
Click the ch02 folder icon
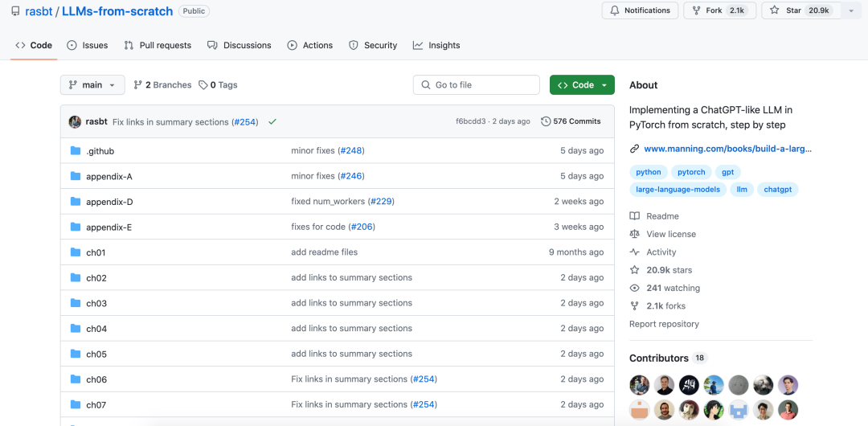click(76, 277)
